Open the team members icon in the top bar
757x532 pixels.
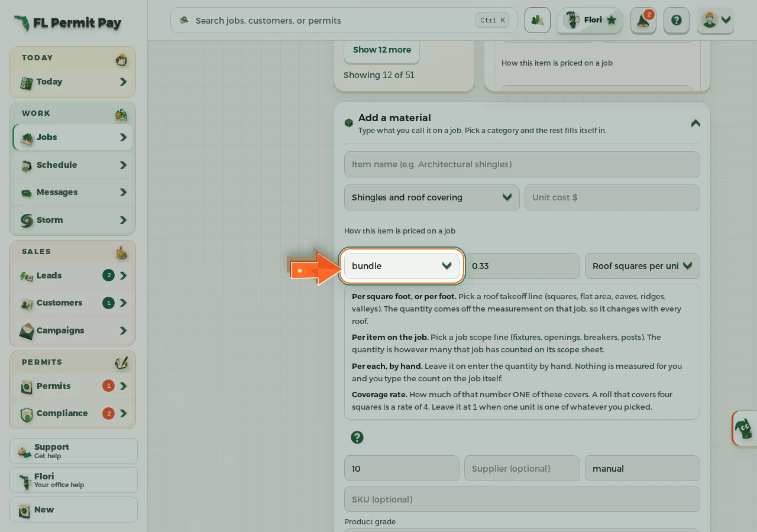tap(537, 20)
